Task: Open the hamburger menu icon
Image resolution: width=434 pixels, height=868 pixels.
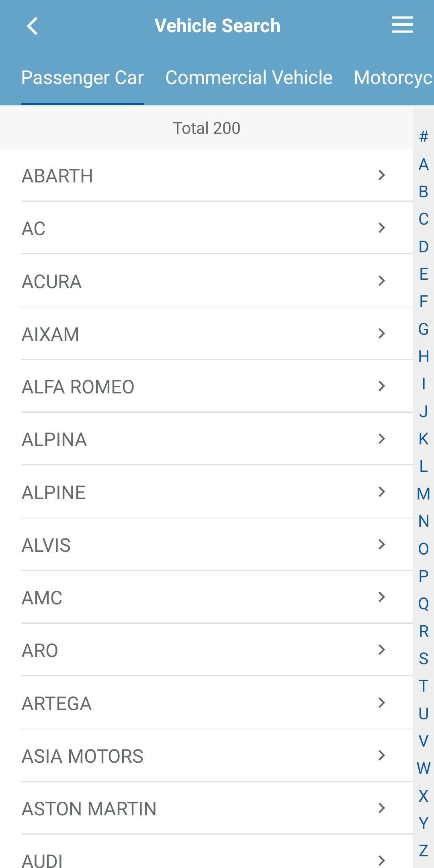Action: (x=402, y=25)
